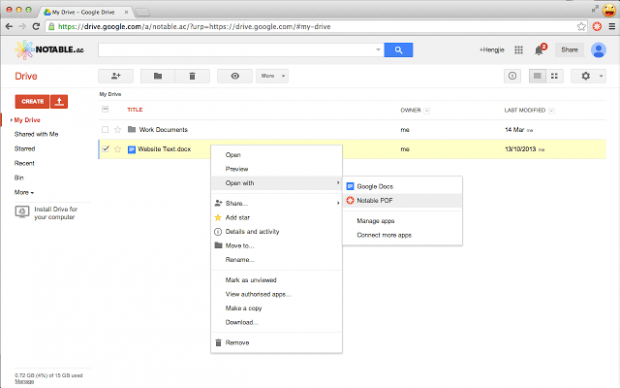Image resolution: width=620 pixels, height=388 pixels.
Task: Open the Chrome hamburger menu
Action: click(x=612, y=26)
